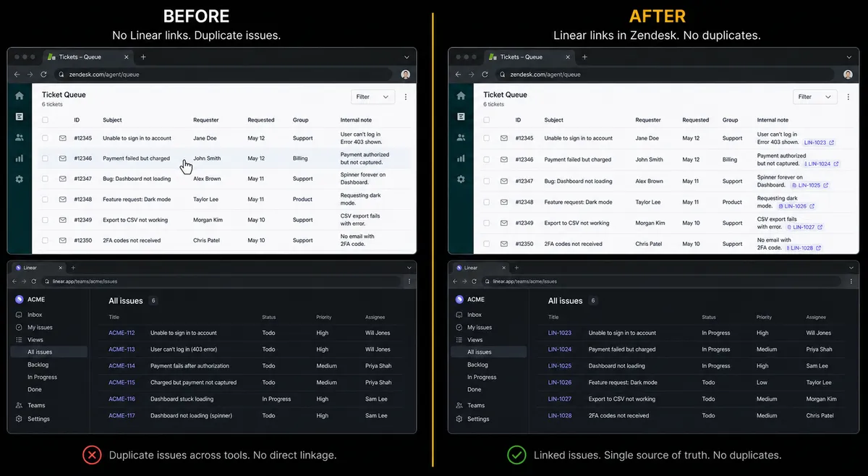Tick checkbox for ticket #12348 in After Zendesk
Screen dimensions: 868x476
(x=487, y=202)
